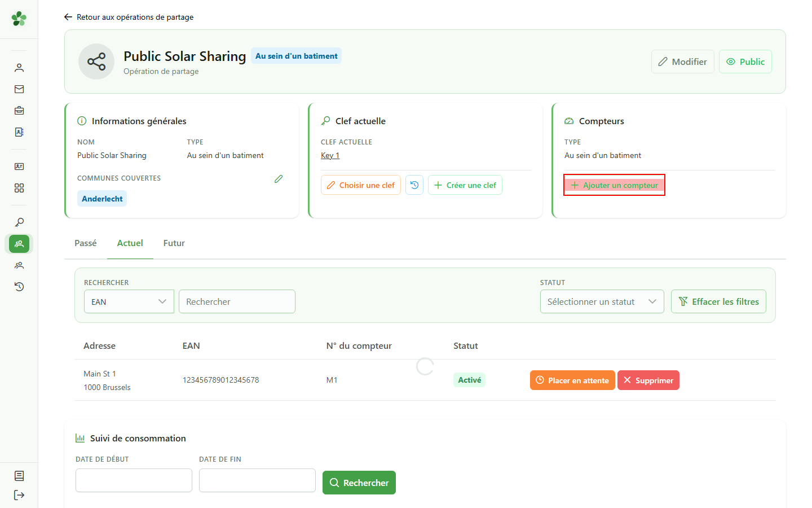
Task: Click the Date de fin input field
Action: coord(257,480)
